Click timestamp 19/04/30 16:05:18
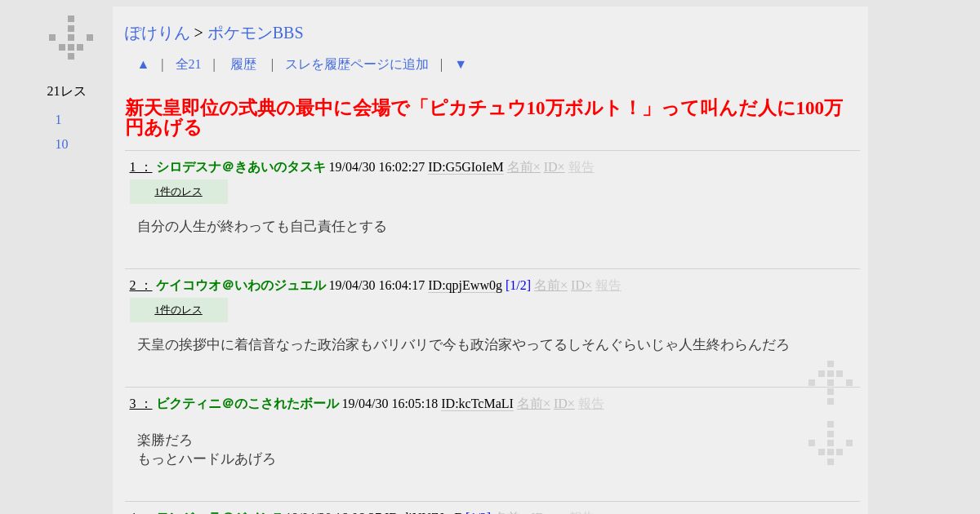The height and width of the screenshot is (514, 980). pos(390,404)
